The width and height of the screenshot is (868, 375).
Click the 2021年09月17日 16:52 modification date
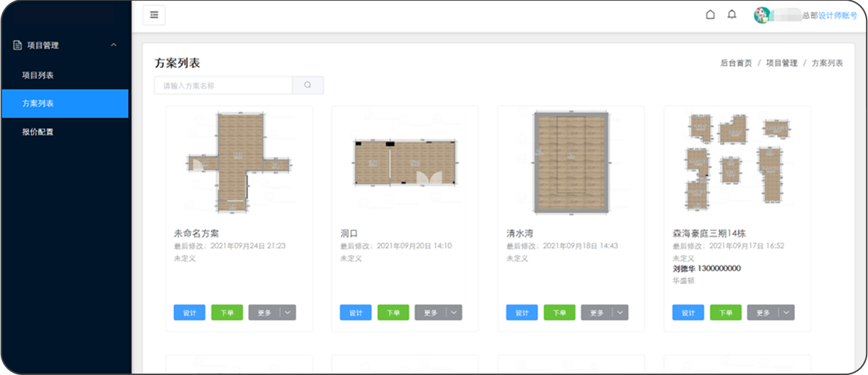pyautogui.click(x=746, y=245)
